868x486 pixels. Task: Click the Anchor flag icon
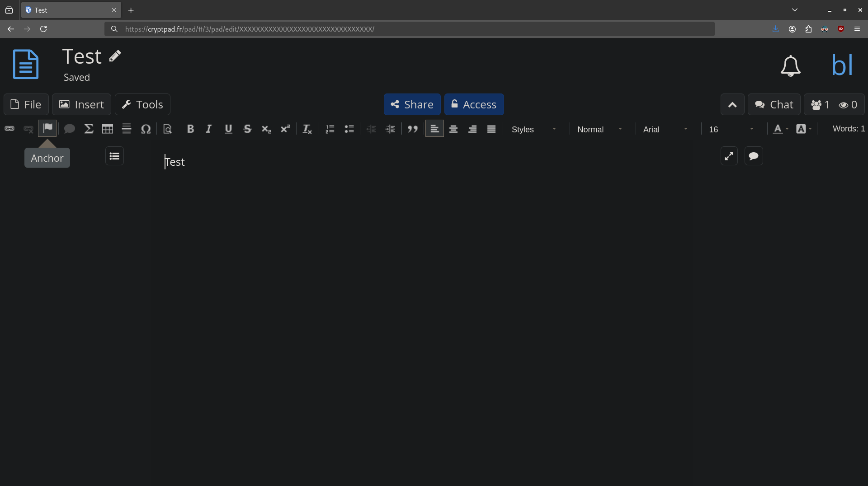click(x=47, y=128)
